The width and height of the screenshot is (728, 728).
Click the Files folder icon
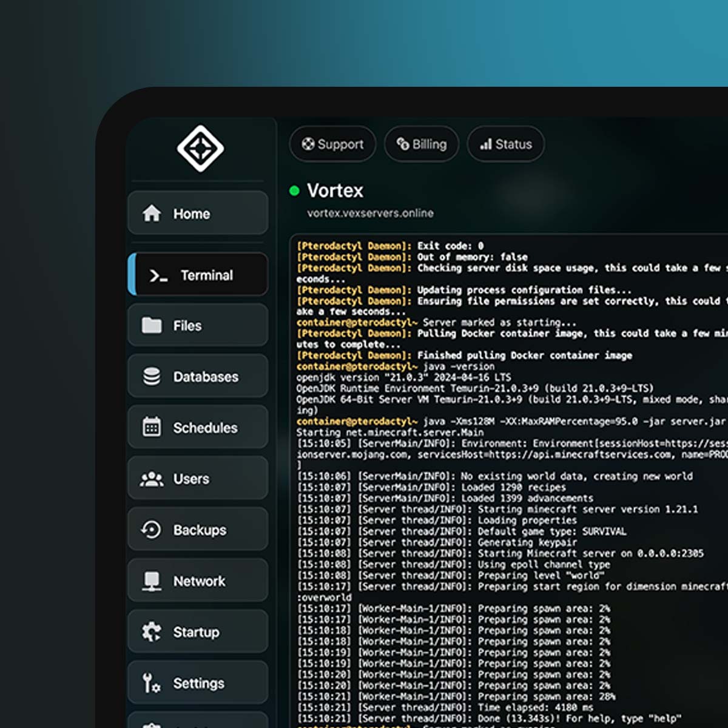pos(152,325)
